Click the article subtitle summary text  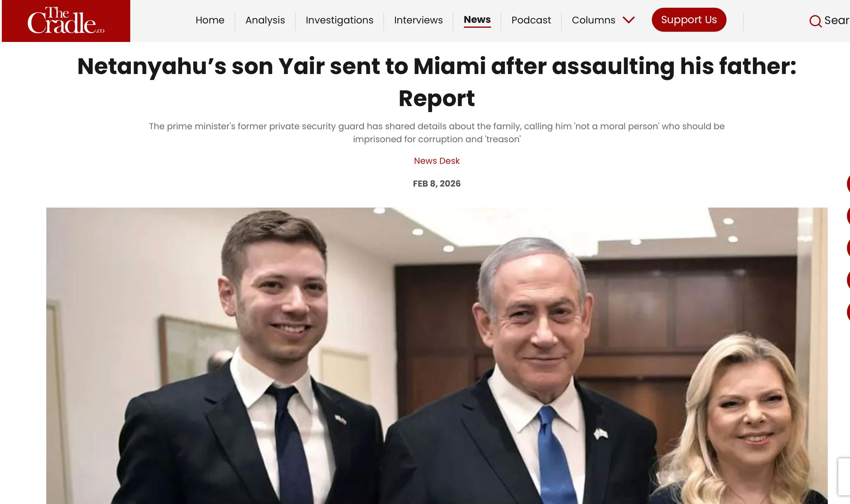pyautogui.click(x=436, y=133)
